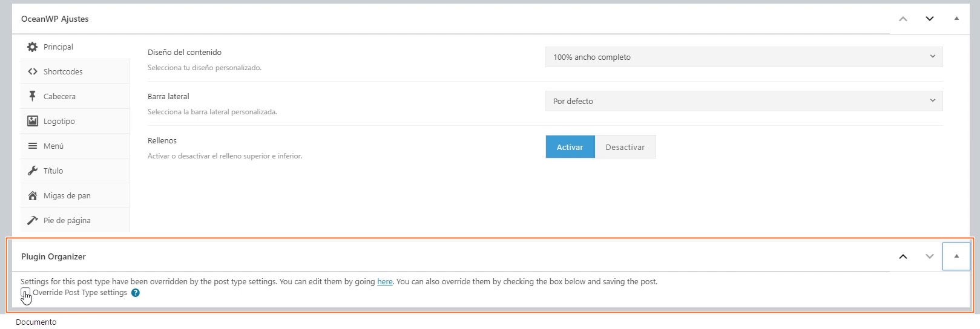Open the Logotipo image icon
This screenshot has width=980, height=329.
coord(32,121)
